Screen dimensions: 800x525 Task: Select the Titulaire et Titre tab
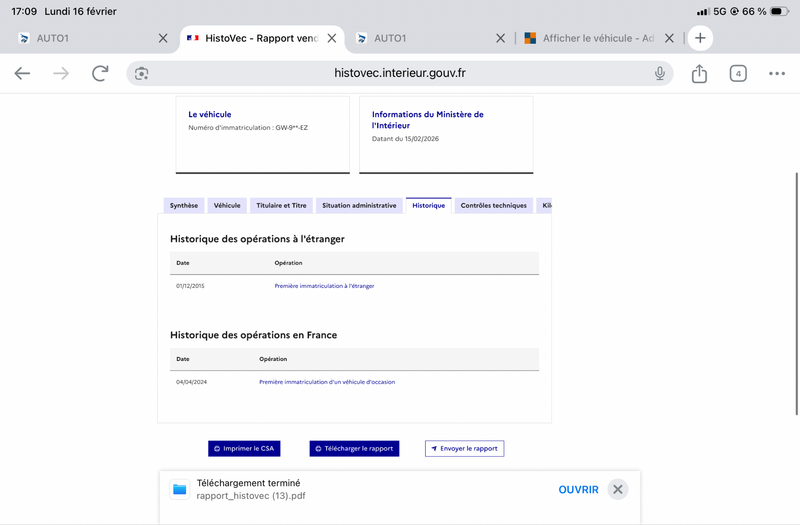[x=281, y=205]
